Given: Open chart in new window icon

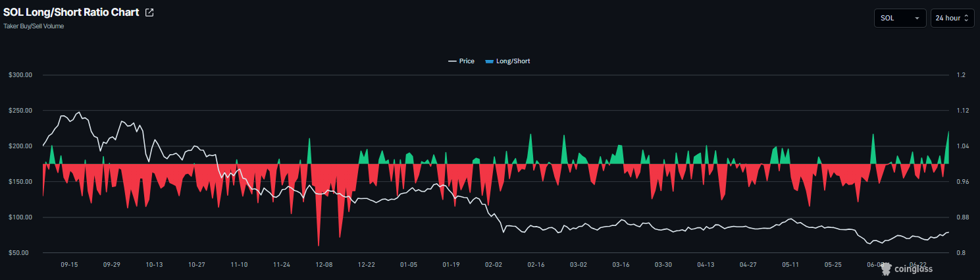Looking at the screenshot, I should click(149, 13).
